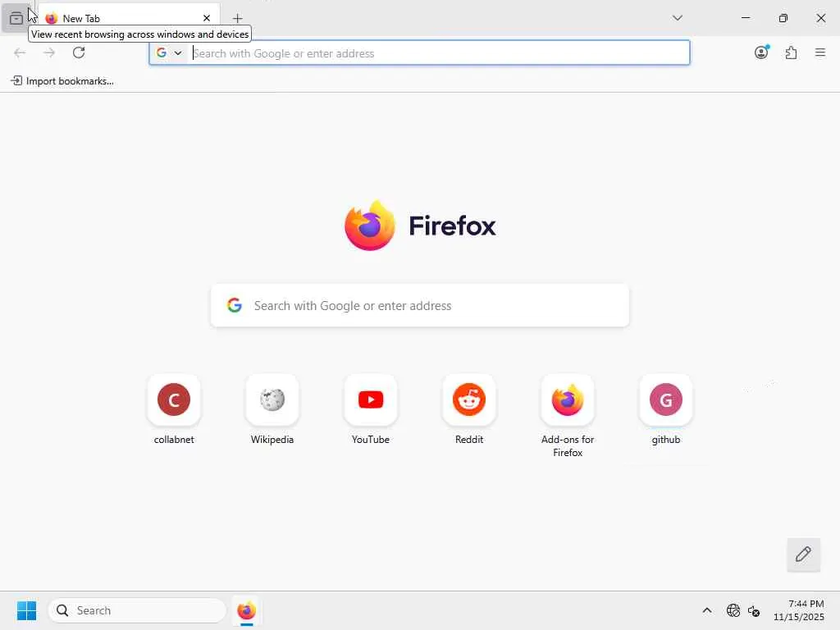The width and height of the screenshot is (840, 630).
Task: Open Firefox View recent browsing icon
Action: pyautogui.click(x=16, y=18)
